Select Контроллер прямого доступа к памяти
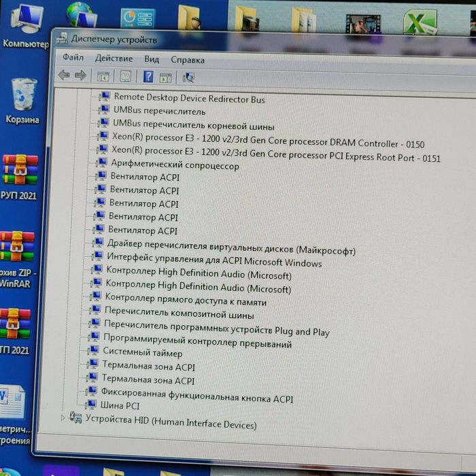 tap(186, 299)
